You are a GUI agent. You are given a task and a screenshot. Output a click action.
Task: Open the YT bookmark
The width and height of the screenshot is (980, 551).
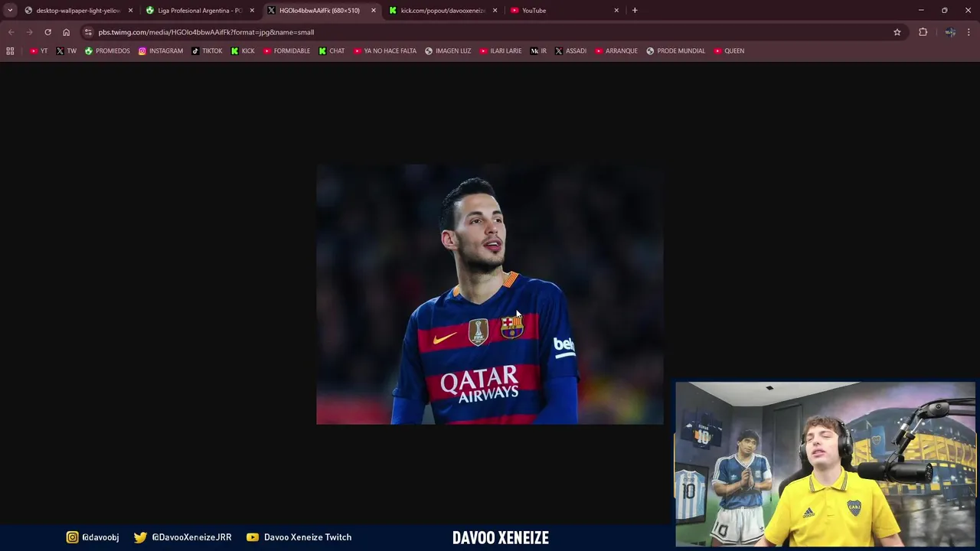tap(39, 51)
